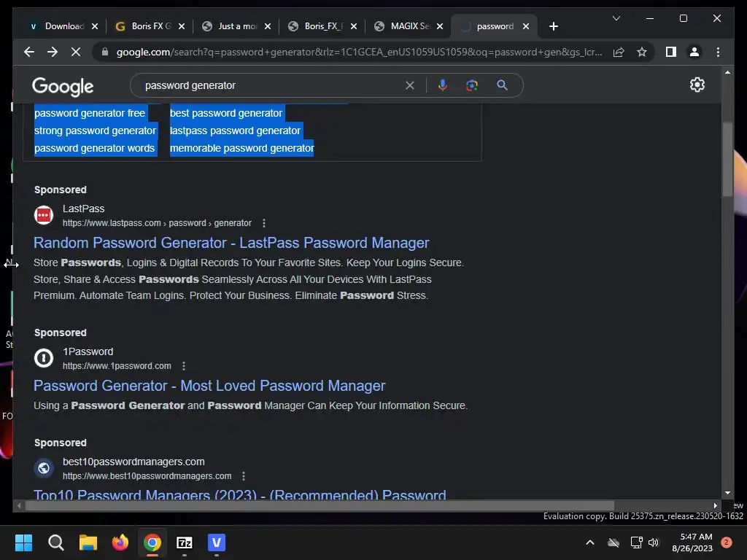Open related search strong password generator
This screenshot has width=747, height=560.
[x=95, y=131]
